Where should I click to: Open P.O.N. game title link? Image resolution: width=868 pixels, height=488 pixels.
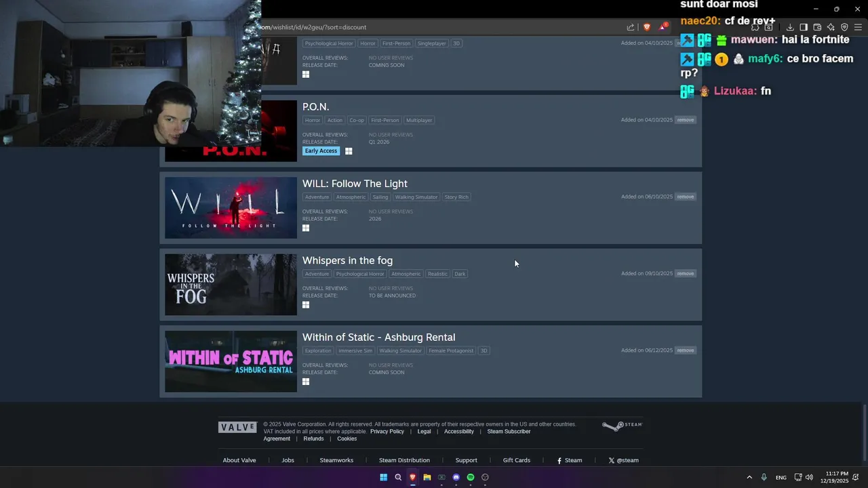tap(315, 107)
